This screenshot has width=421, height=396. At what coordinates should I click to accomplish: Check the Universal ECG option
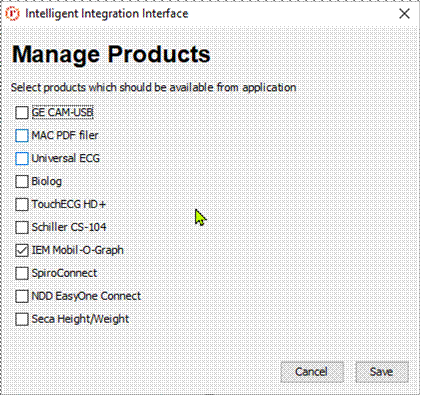(x=22, y=159)
